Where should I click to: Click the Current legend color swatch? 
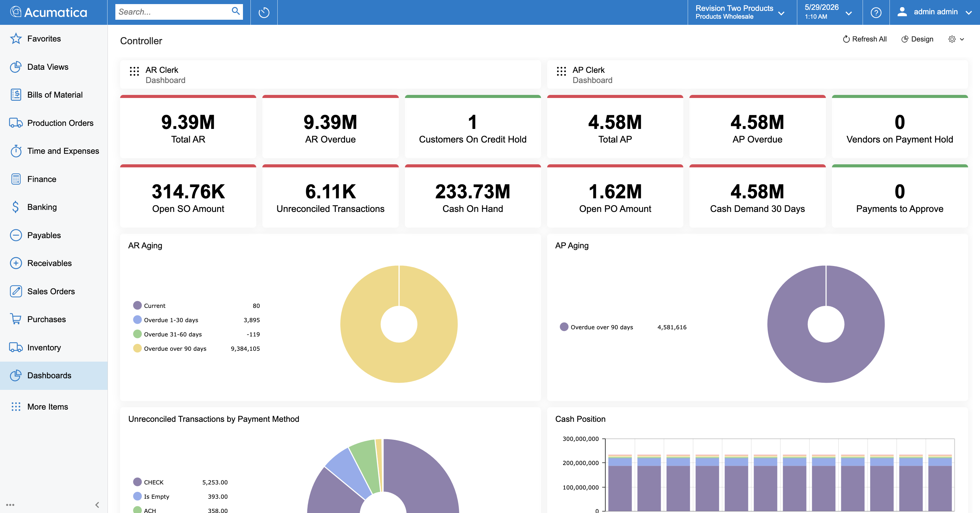click(x=137, y=305)
